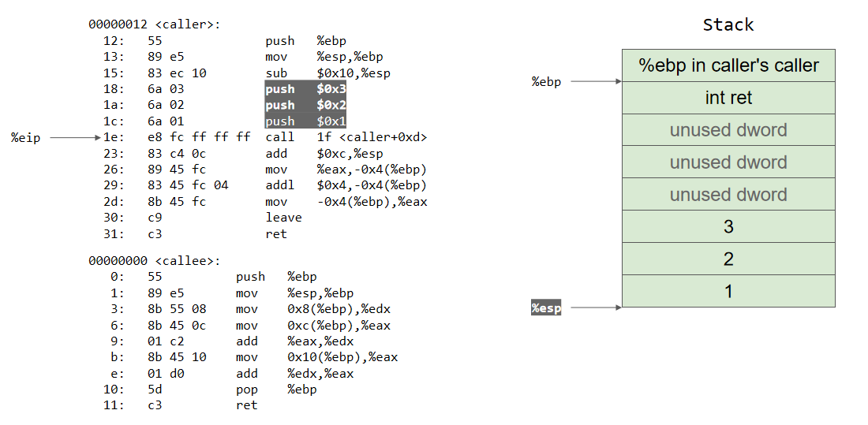
Task: Click the stack cell containing 2
Action: pos(728,259)
